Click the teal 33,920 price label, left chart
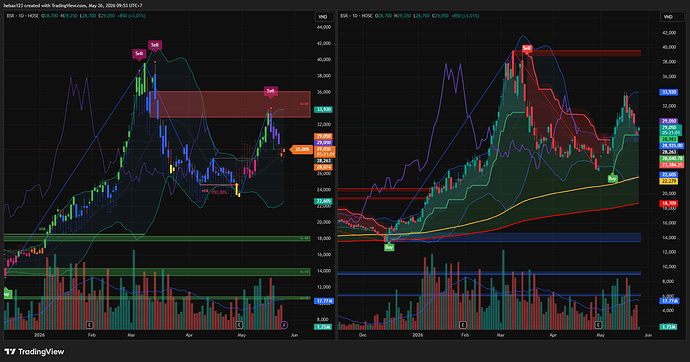The height and width of the screenshot is (362, 690). point(324,110)
